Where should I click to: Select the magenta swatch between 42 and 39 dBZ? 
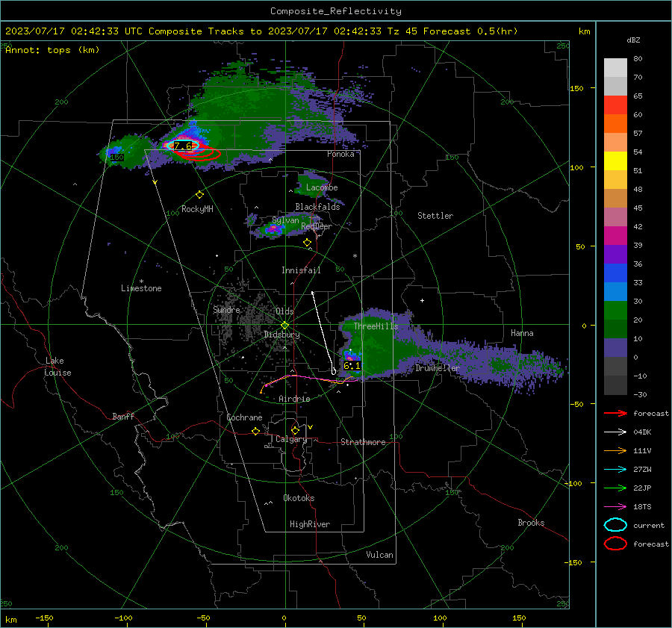point(615,236)
